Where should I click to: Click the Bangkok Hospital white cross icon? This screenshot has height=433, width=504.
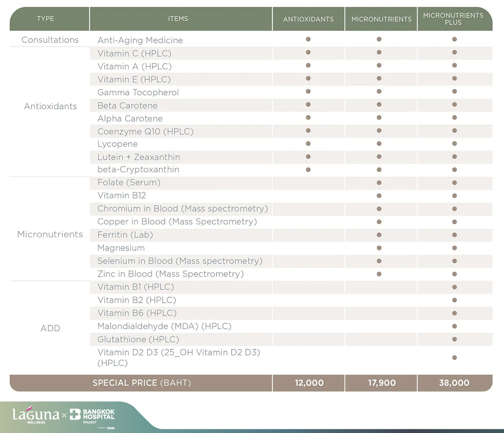point(76,415)
